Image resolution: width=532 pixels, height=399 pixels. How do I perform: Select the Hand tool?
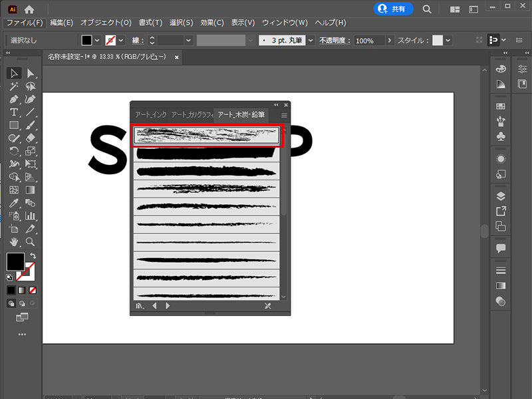tap(14, 241)
